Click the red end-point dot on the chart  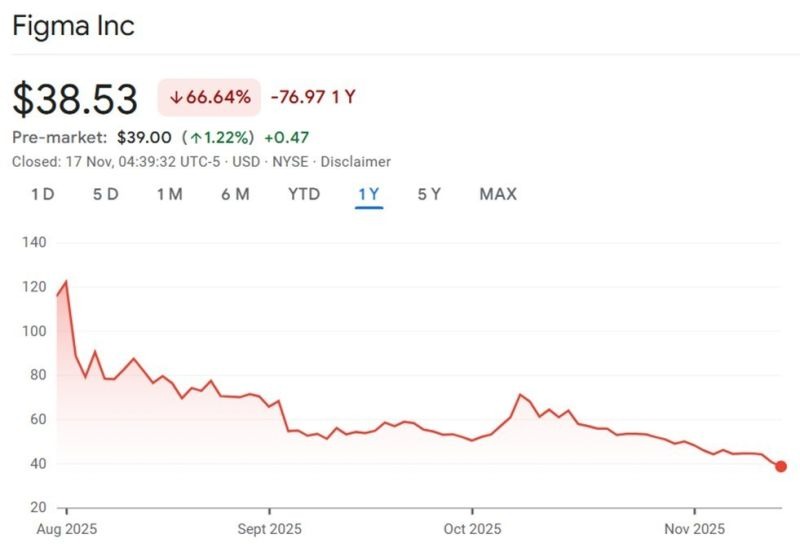[781, 466]
